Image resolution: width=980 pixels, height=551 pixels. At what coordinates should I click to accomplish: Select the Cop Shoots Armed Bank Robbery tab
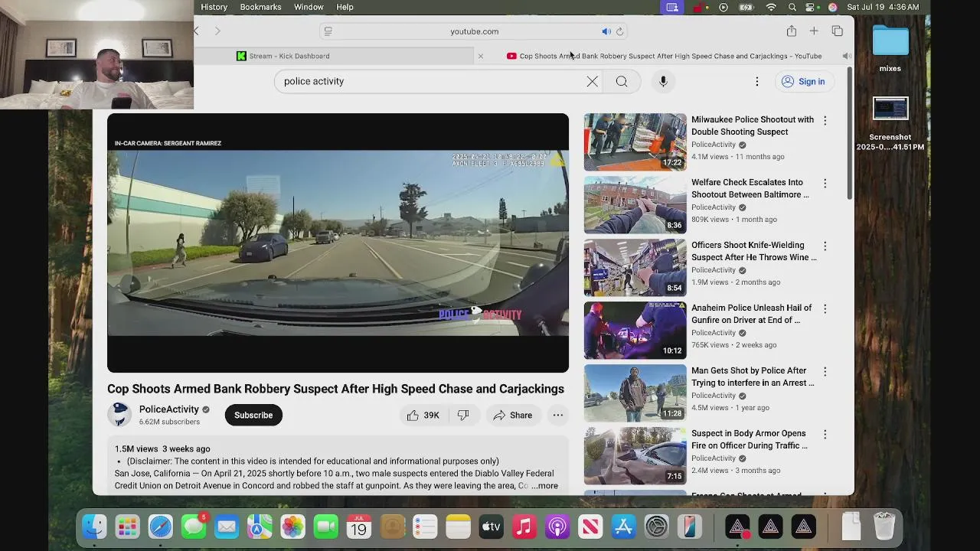pyautogui.click(x=663, y=56)
